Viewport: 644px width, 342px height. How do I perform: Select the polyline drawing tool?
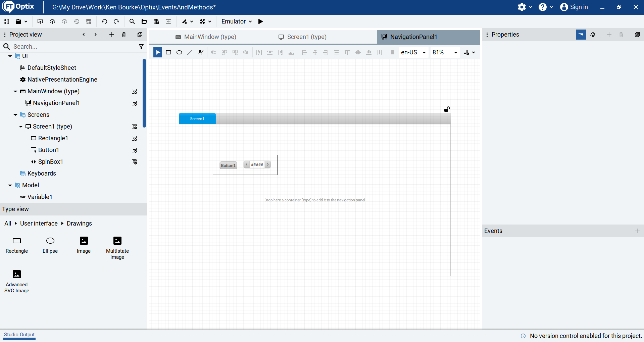[201, 52]
